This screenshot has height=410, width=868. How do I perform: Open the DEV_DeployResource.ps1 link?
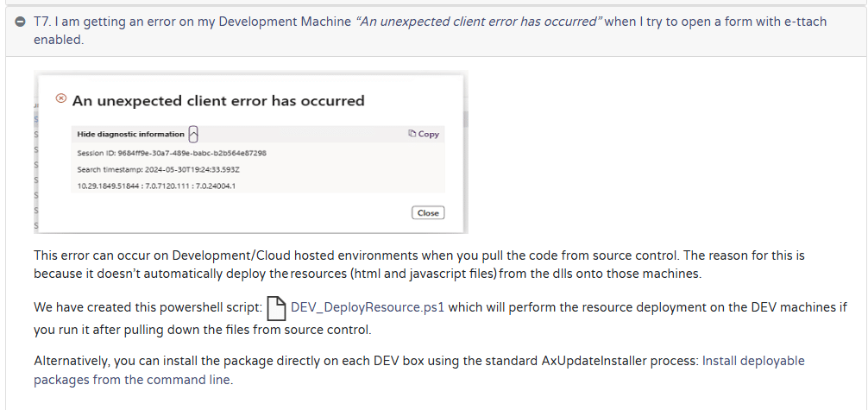tap(368, 307)
